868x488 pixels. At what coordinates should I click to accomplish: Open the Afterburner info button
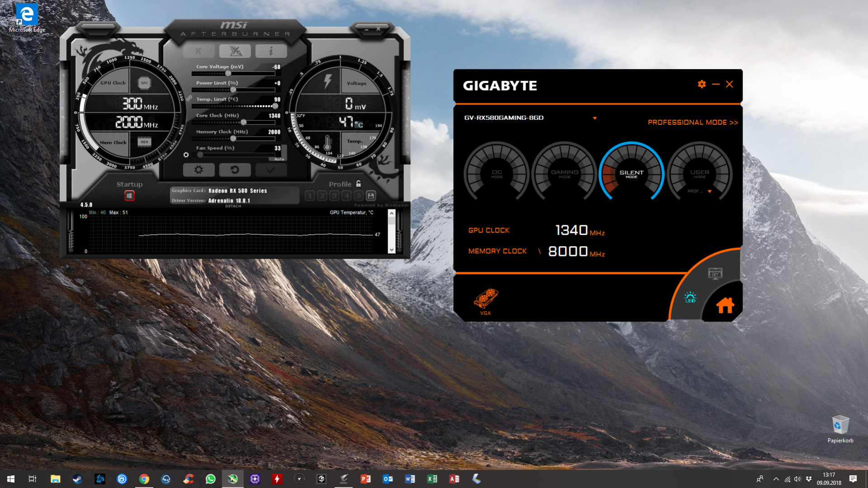pyautogui.click(x=271, y=51)
